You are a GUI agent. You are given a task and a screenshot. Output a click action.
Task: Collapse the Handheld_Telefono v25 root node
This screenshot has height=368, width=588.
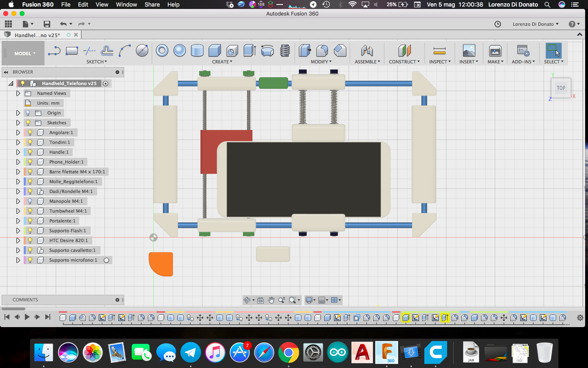point(11,83)
